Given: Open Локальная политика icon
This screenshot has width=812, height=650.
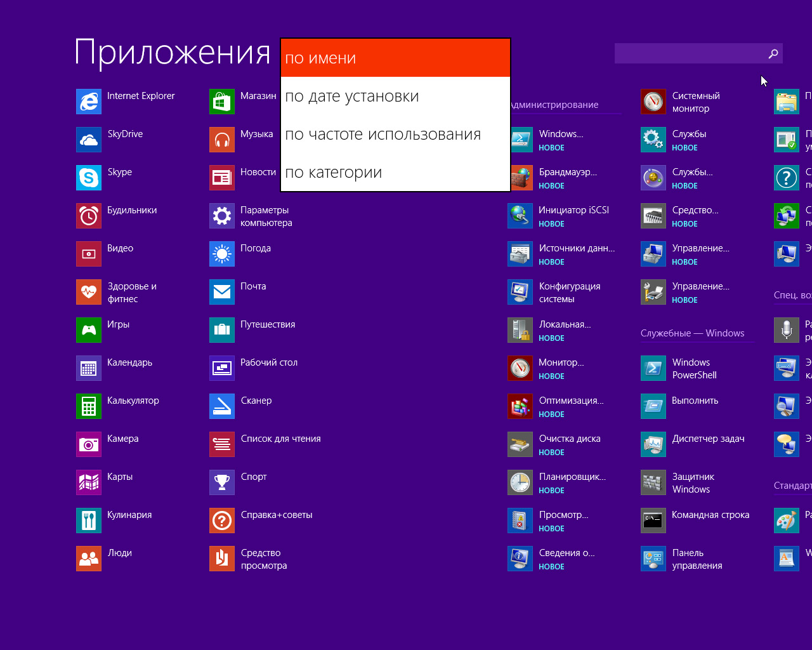Looking at the screenshot, I should [x=520, y=330].
